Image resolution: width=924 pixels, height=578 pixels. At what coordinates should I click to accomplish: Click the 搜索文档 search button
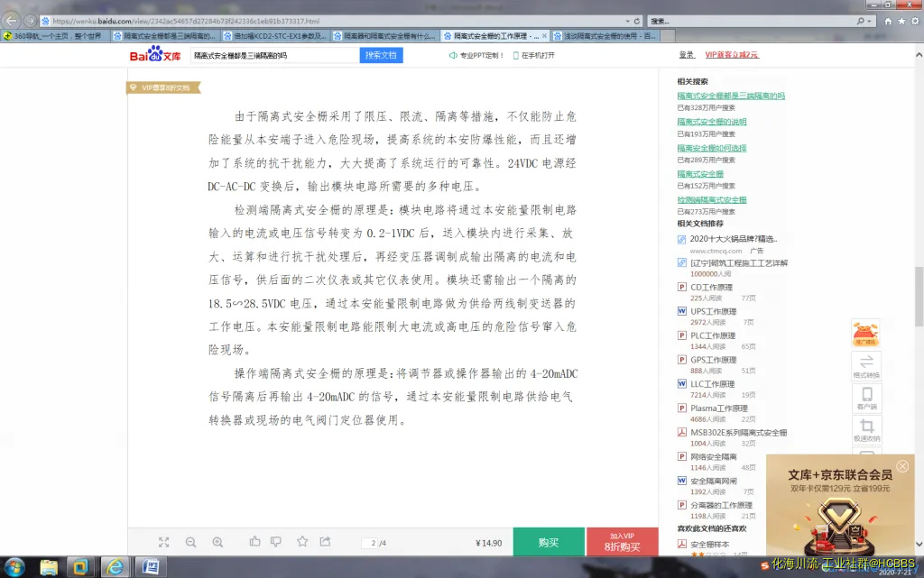coord(381,55)
